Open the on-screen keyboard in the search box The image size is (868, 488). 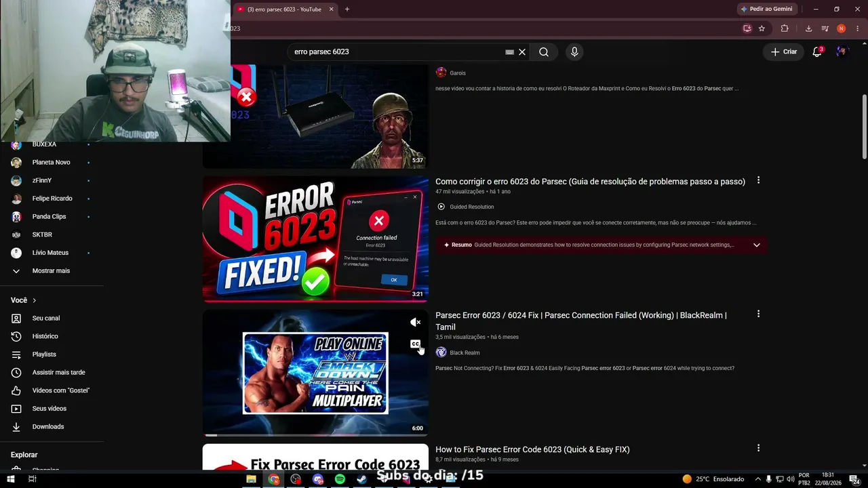point(509,52)
